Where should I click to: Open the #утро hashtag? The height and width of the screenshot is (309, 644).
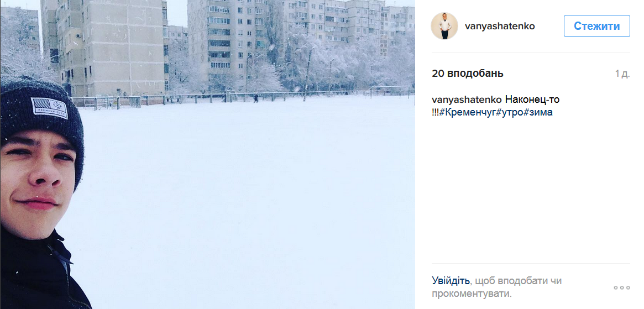pos(508,112)
